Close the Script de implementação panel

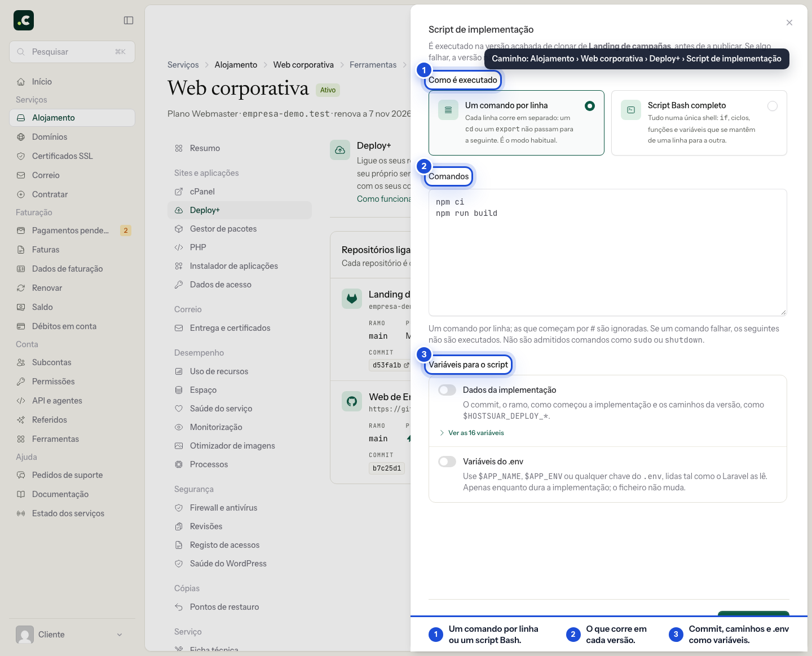click(x=789, y=23)
